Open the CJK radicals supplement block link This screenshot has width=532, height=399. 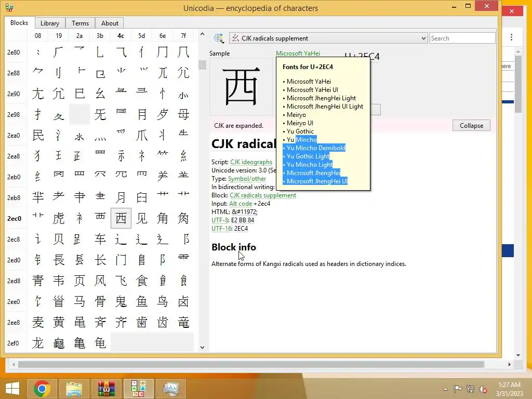[263, 195]
